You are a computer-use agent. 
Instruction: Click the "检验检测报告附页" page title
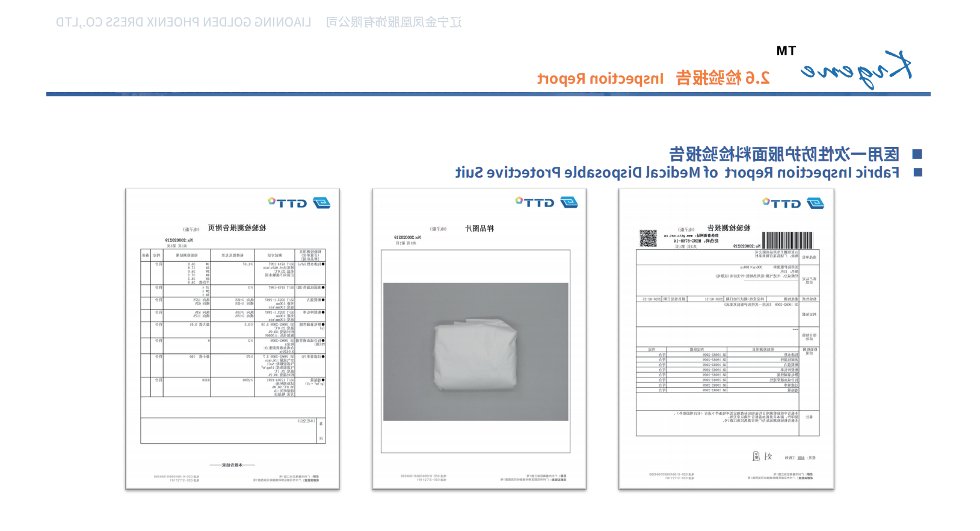(x=237, y=228)
